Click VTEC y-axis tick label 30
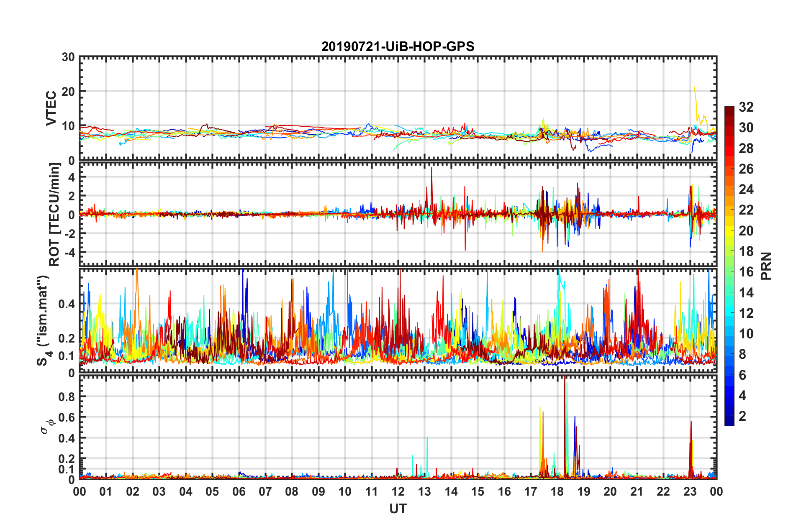The width and height of the screenshot is (796, 532). click(68, 57)
